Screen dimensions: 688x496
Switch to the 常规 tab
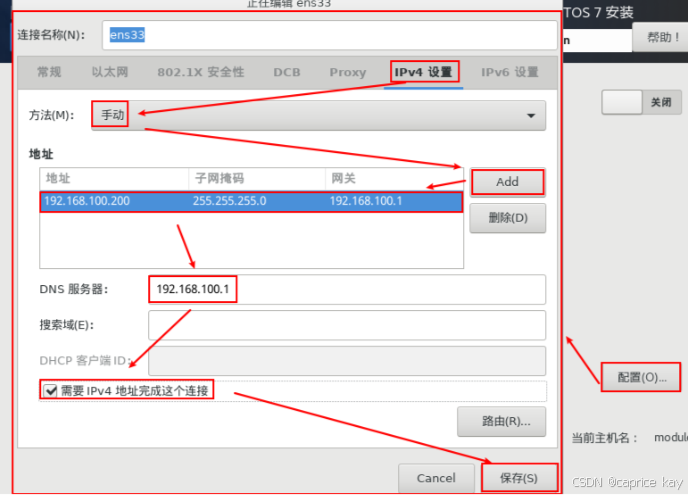tap(49, 72)
